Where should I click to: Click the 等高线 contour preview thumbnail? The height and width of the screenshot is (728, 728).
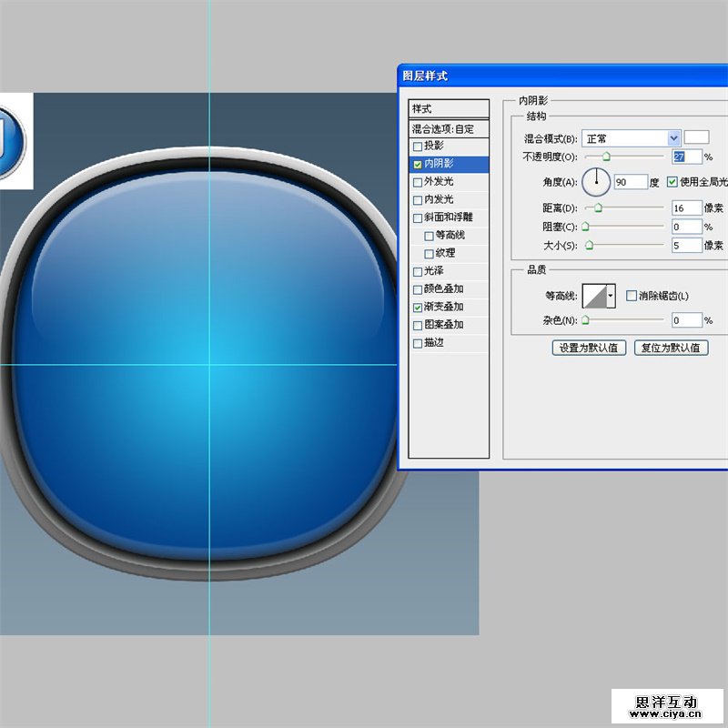[x=594, y=295]
